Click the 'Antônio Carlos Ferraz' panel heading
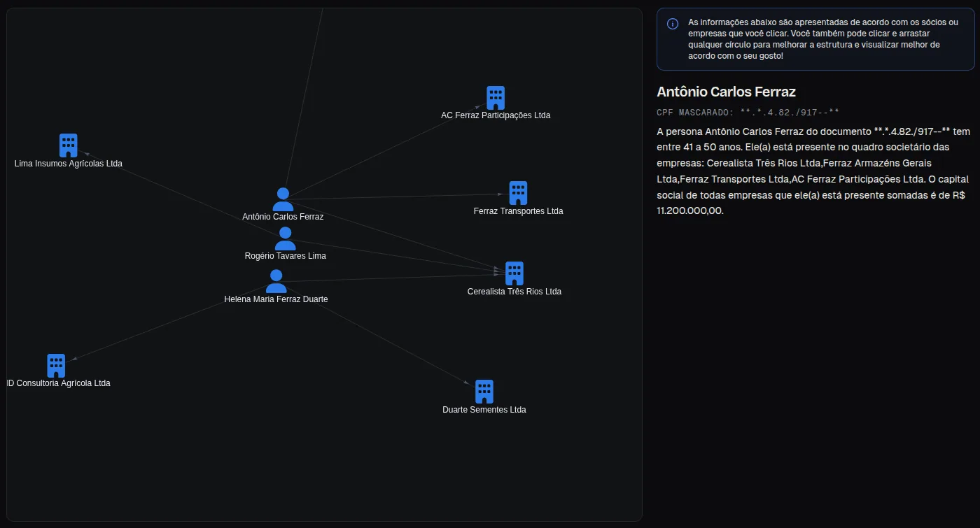The width and height of the screenshot is (980, 528). (x=726, y=92)
